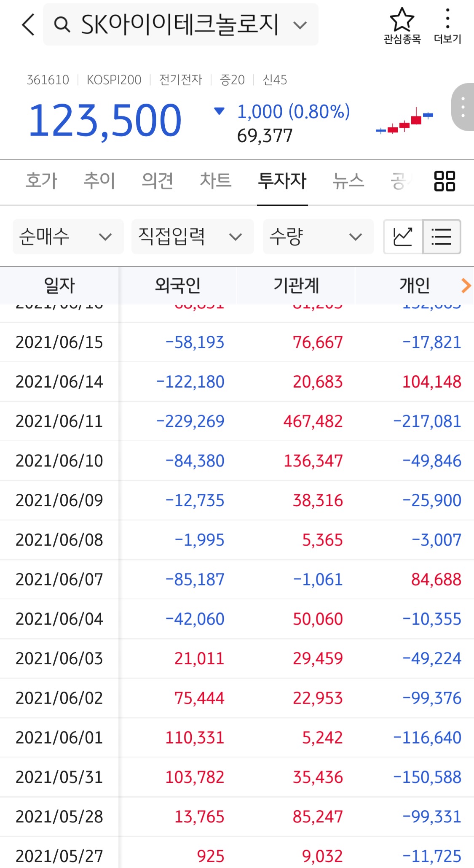Tap the KOSPI200 label
Viewport: 474px width, 868px height.
pos(114,80)
